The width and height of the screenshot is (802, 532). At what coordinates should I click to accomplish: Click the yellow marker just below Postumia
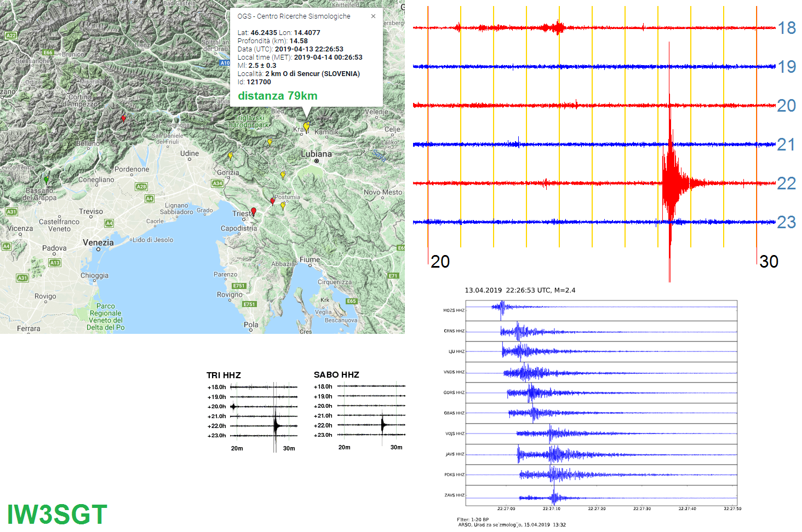283,206
